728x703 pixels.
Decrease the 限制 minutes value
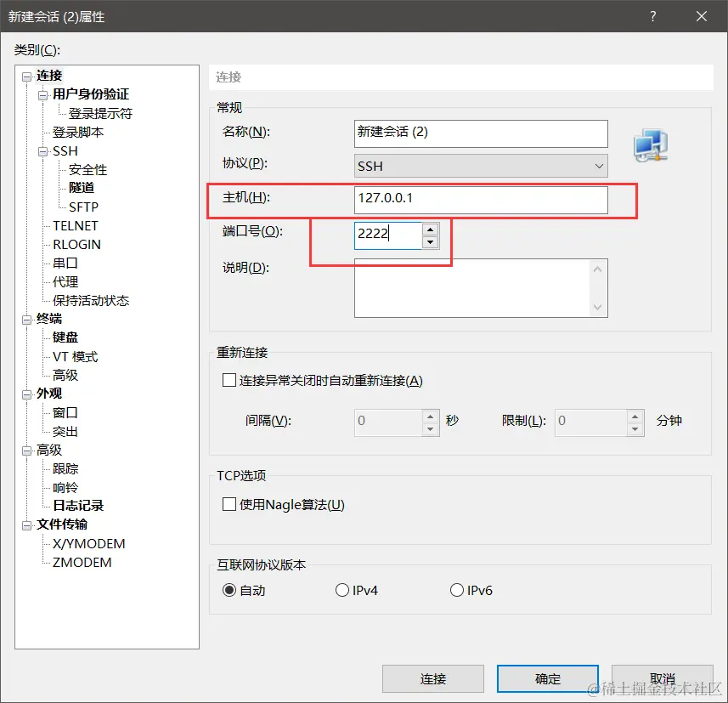635,429
